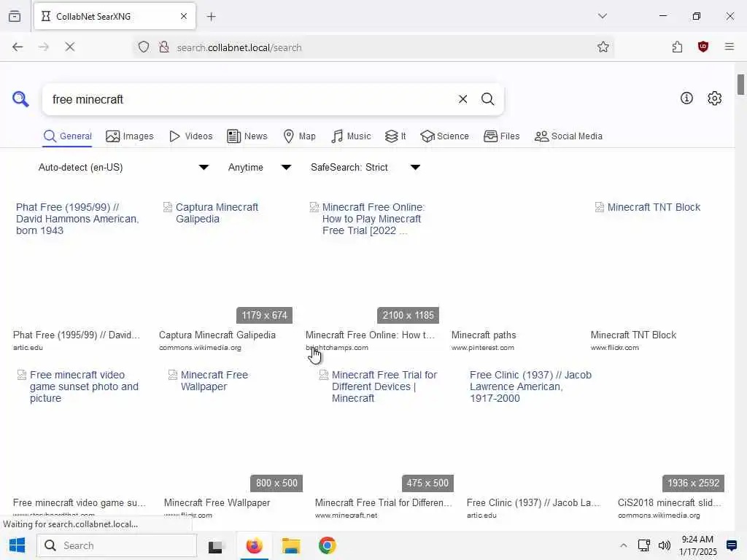The image size is (747, 560).
Task: Open Captura Minecraft Galipedia image link
Action: click(x=217, y=214)
